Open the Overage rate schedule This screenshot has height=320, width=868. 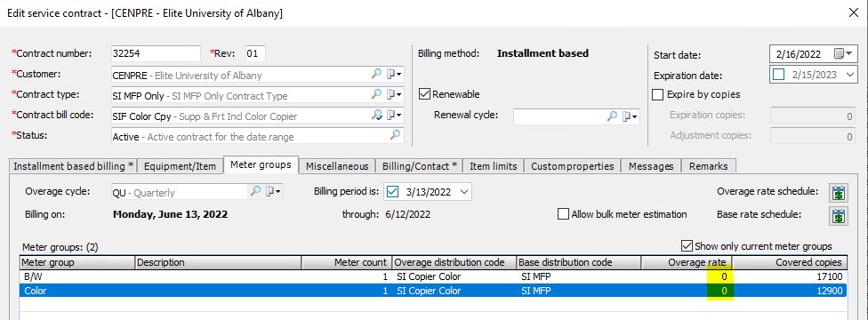pos(839,193)
